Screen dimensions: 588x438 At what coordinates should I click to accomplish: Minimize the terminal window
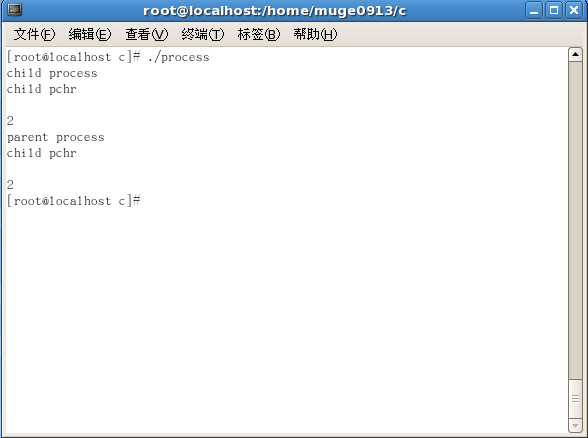[x=534, y=10]
